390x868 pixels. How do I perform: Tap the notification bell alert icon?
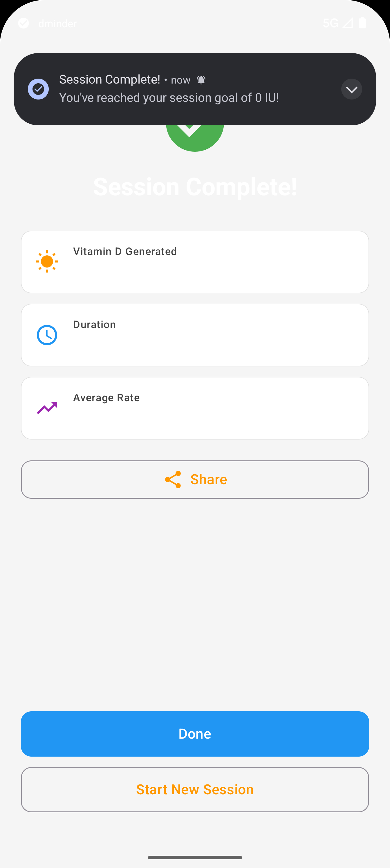(x=201, y=80)
